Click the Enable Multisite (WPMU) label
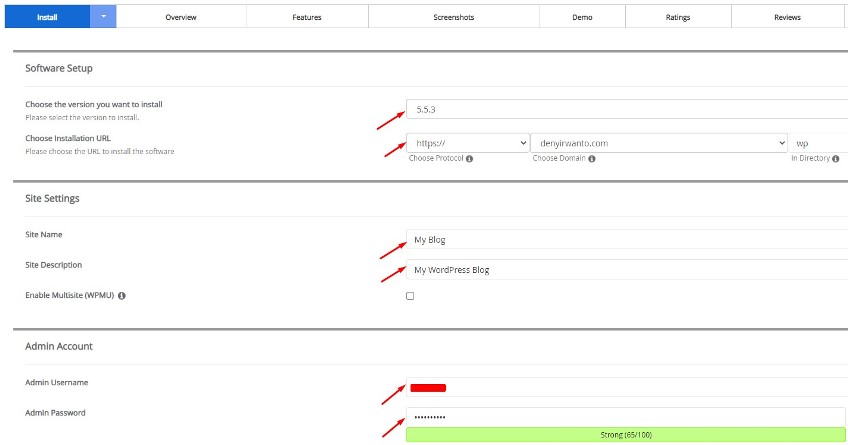This screenshot has width=848, height=445. pos(70,295)
